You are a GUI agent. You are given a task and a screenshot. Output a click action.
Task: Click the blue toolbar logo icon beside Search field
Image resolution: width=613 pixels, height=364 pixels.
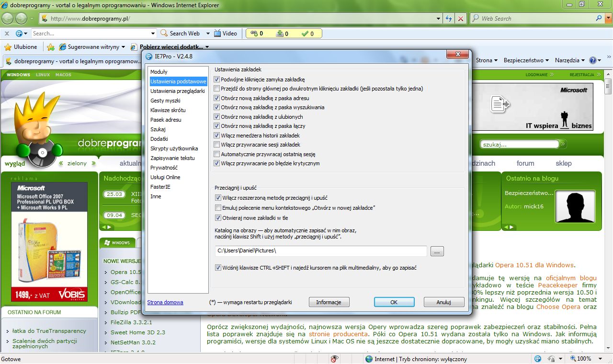pos(19,34)
